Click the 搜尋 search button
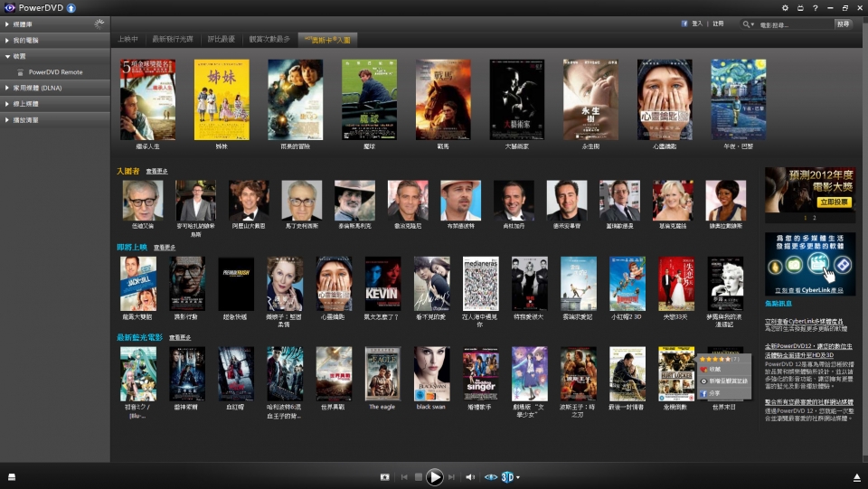868x489 pixels. [843, 24]
